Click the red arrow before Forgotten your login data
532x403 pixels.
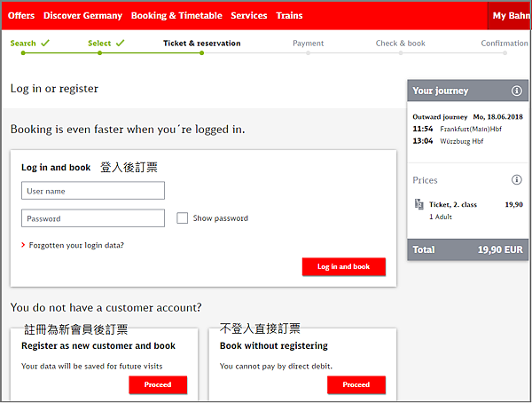tap(23, 245)
